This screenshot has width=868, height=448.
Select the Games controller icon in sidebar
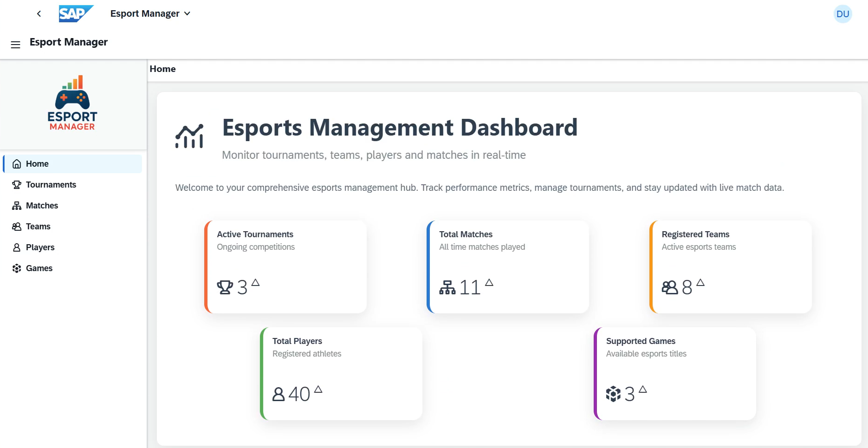[x=16, y=268]
